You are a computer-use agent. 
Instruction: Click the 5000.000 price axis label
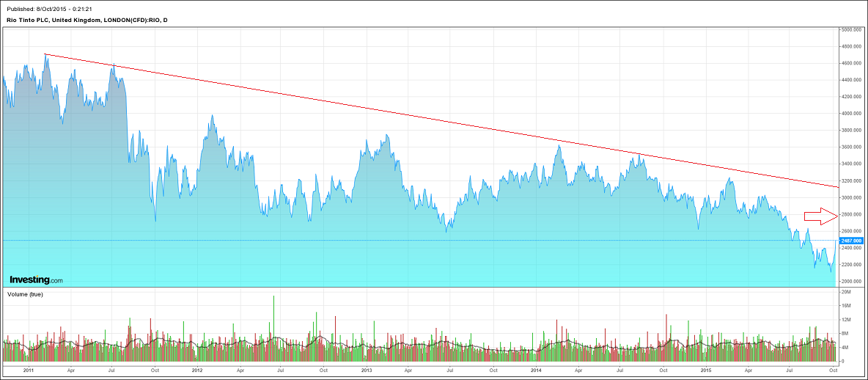pos(851,30)
